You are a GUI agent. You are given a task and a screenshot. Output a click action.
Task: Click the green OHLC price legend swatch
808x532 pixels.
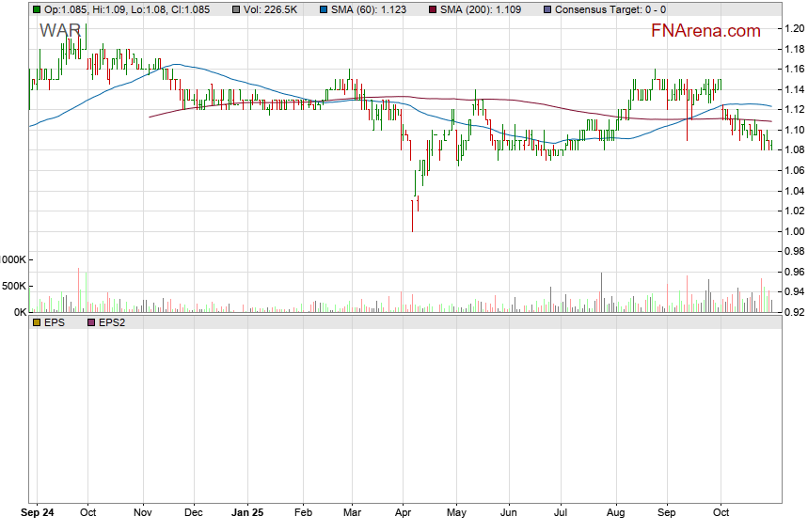coord(36,9)
